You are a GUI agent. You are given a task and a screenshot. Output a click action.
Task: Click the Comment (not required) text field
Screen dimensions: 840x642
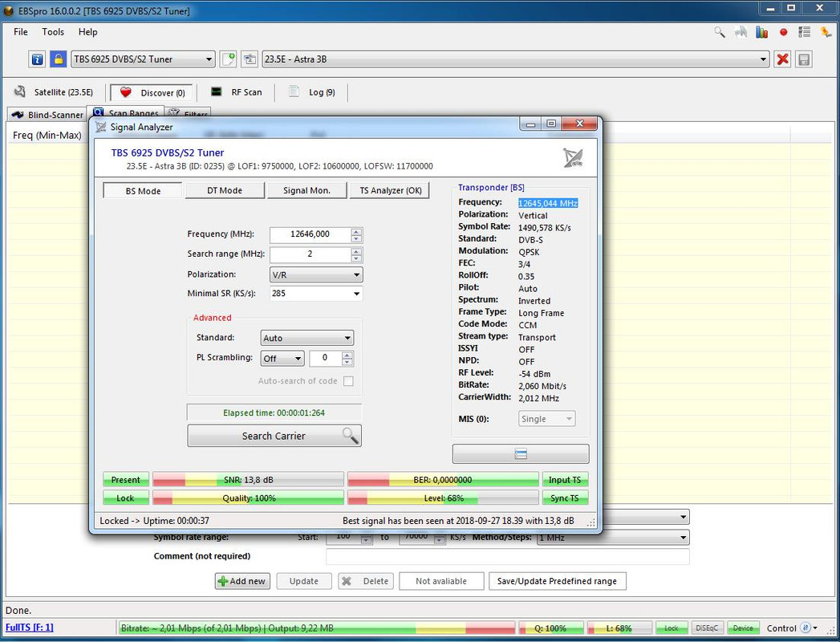[x=507, y=556]
